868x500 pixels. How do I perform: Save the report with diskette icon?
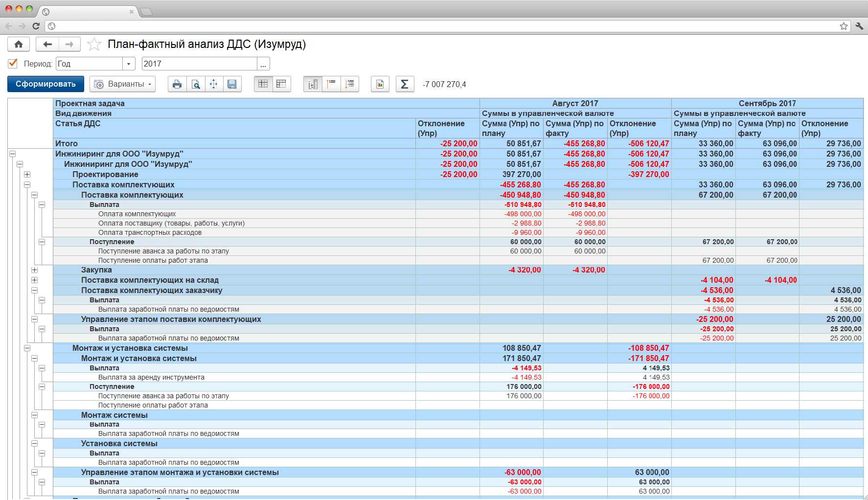(x=232, y=84)
